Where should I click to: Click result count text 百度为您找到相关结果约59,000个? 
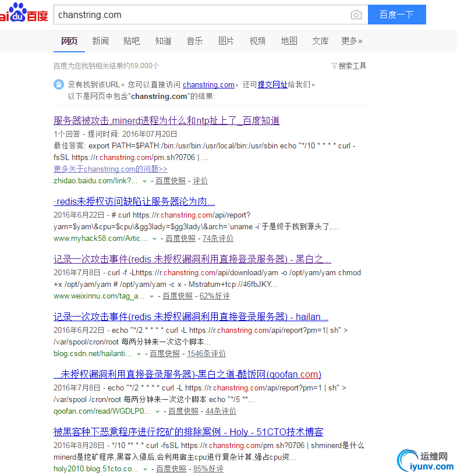point(107,66)
